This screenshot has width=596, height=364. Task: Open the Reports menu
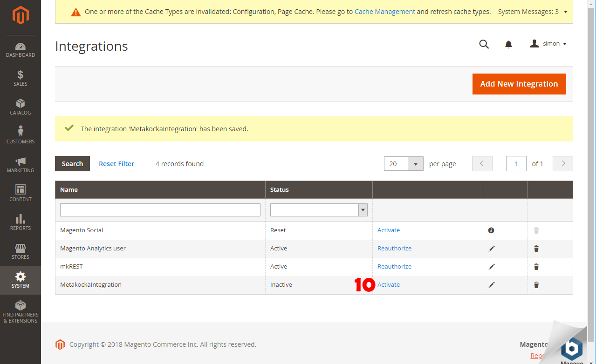[21, 222]
